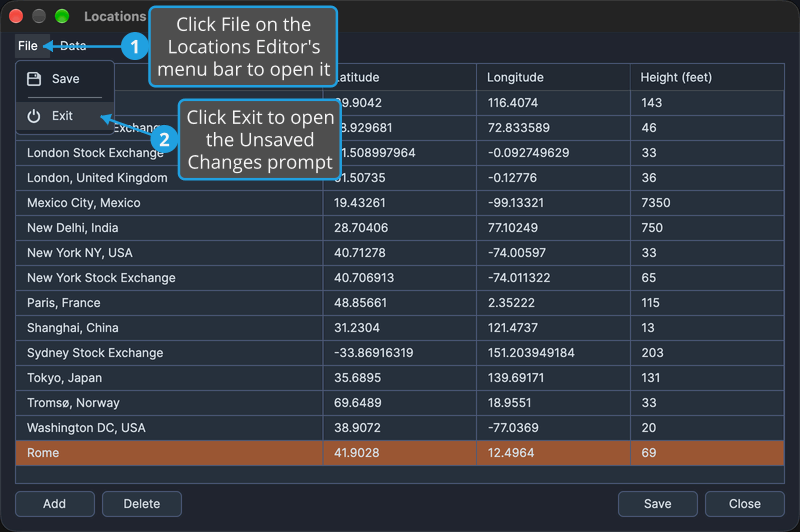
Task: Click longitude cell 2.35222
Action: [553, 303]
